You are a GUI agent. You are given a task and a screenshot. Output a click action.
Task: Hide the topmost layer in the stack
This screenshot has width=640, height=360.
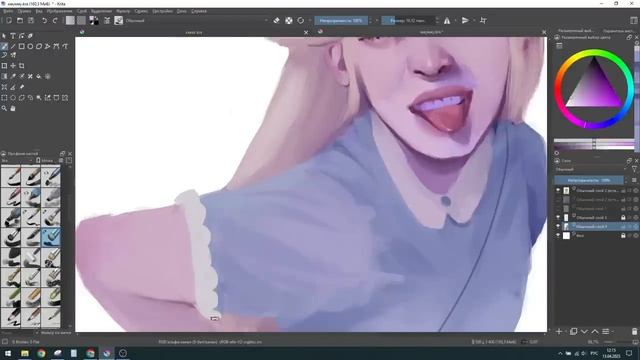coord(558,191)
